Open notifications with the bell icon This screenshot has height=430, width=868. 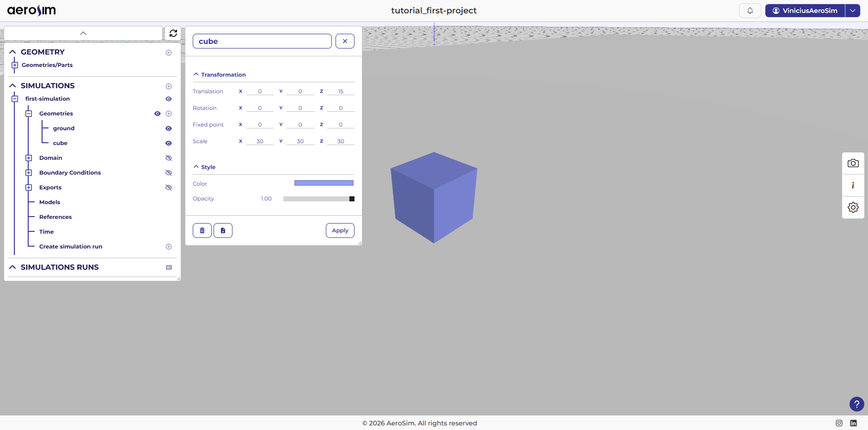coord(750,10)
